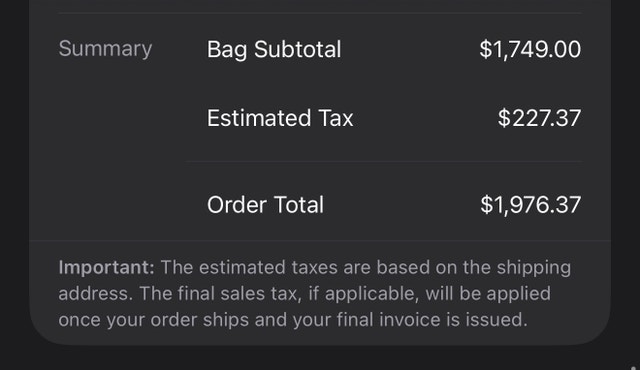Select the Bag Subtotal label
640x370 pixels.
coord(274,49)
